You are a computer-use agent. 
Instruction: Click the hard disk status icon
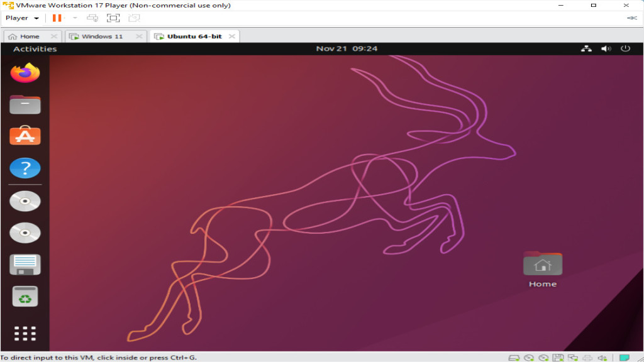(x=513, y=356)
